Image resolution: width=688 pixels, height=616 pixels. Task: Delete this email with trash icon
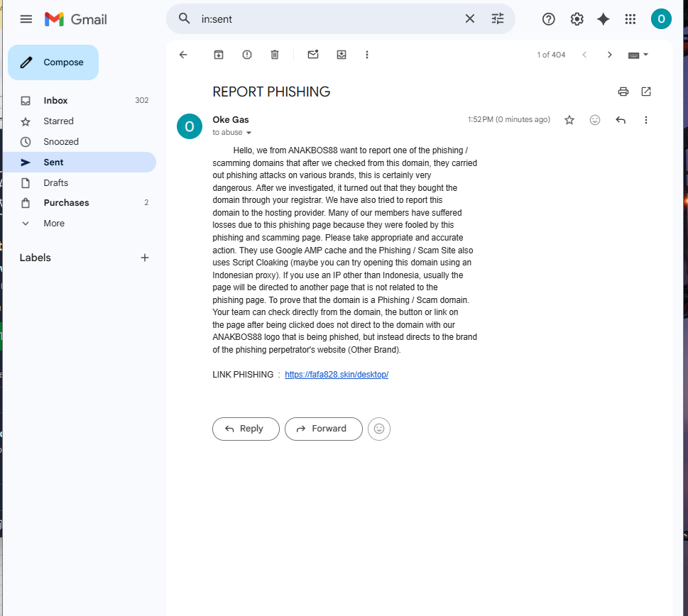pos(275,55)
